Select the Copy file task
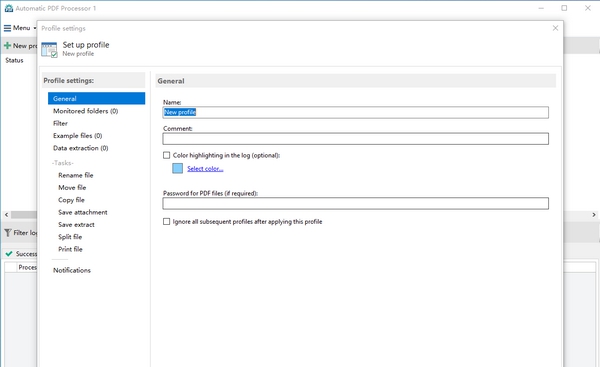 pyautogui.click(x=71, y=200)
